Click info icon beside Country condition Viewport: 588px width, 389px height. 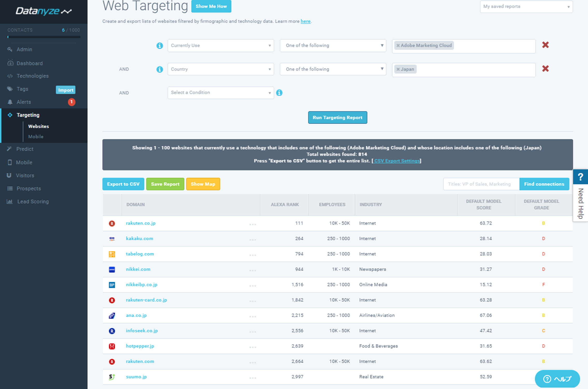point(160,69)
